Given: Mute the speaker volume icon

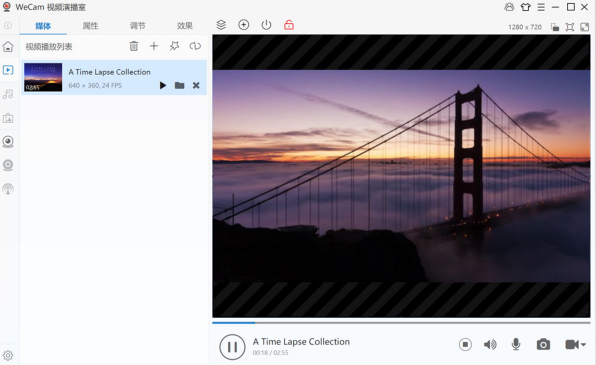Looking at the screenshot, I should pyautogui.click(x=490, y=344).
